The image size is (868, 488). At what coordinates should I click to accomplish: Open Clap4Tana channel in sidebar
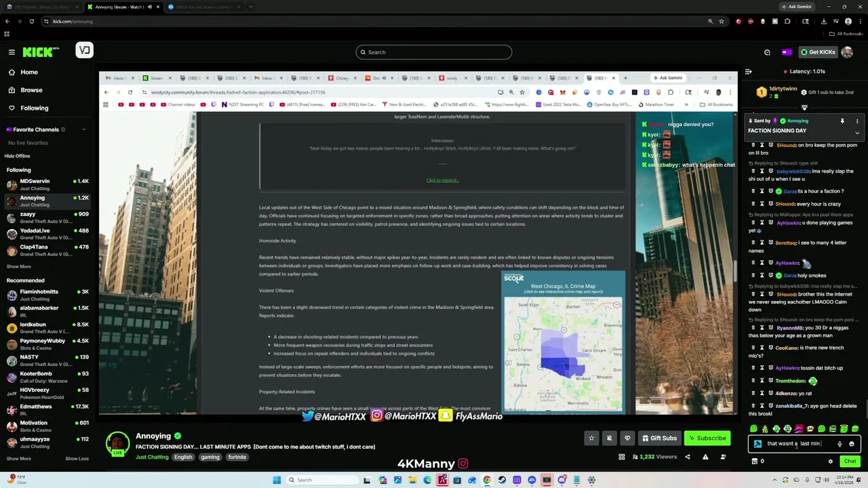tap(47, 249)
